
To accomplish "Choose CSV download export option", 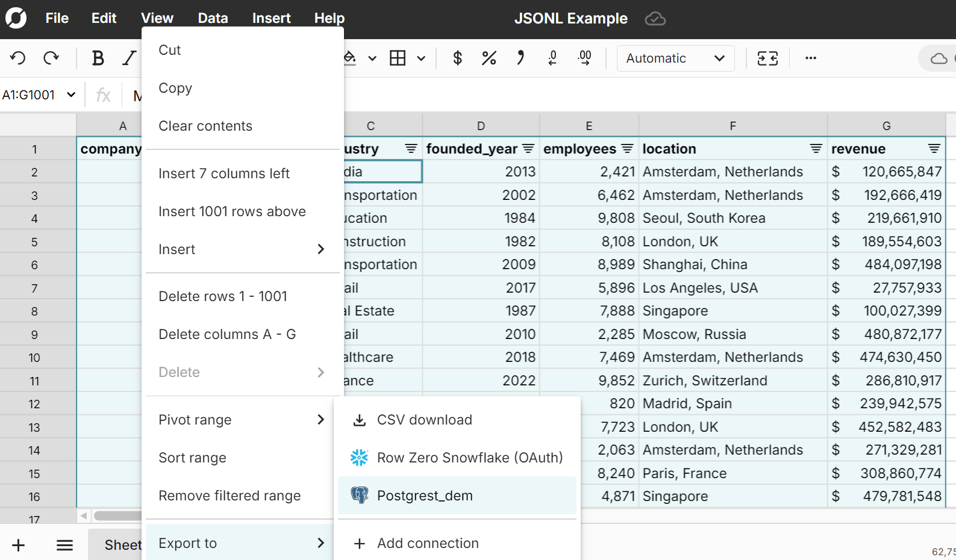I will pyautogui.click(x=424, y=420).
